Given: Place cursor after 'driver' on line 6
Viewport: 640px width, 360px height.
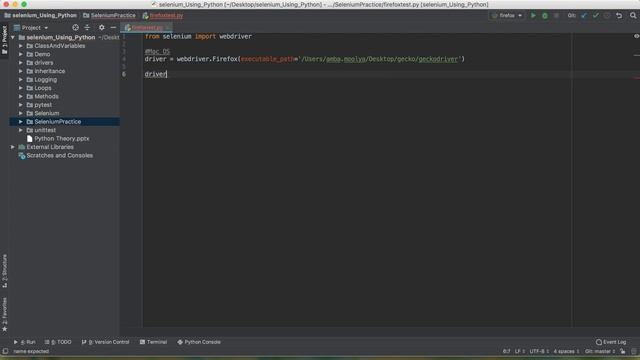Looking at the screenshot, I should click(x=167, y=74).
